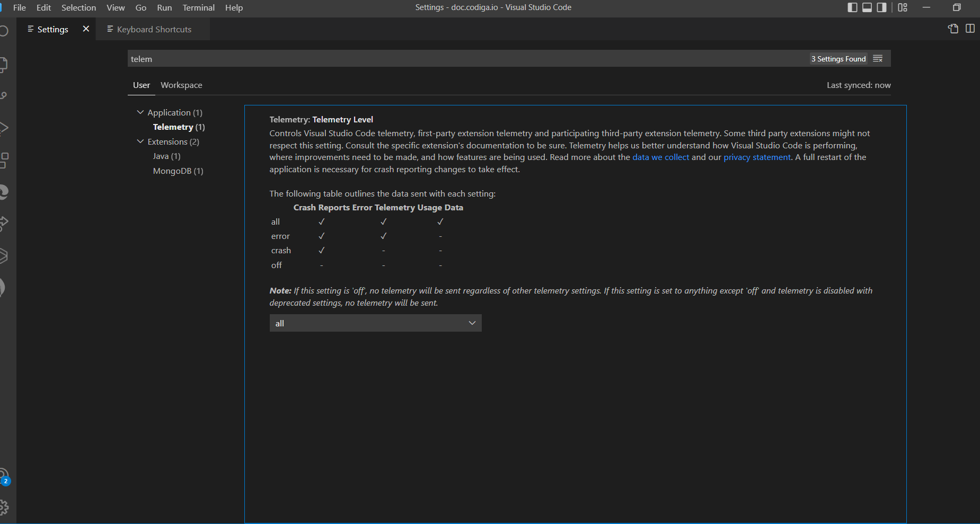Follow the 'privacy statement' link

click(757, 157)
